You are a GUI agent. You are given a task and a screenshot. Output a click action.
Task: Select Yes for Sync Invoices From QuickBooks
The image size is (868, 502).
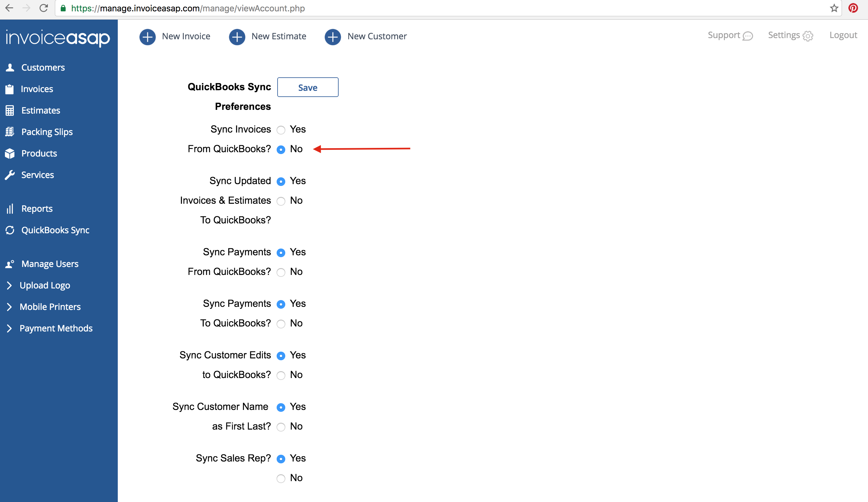[x=281, y=130]
